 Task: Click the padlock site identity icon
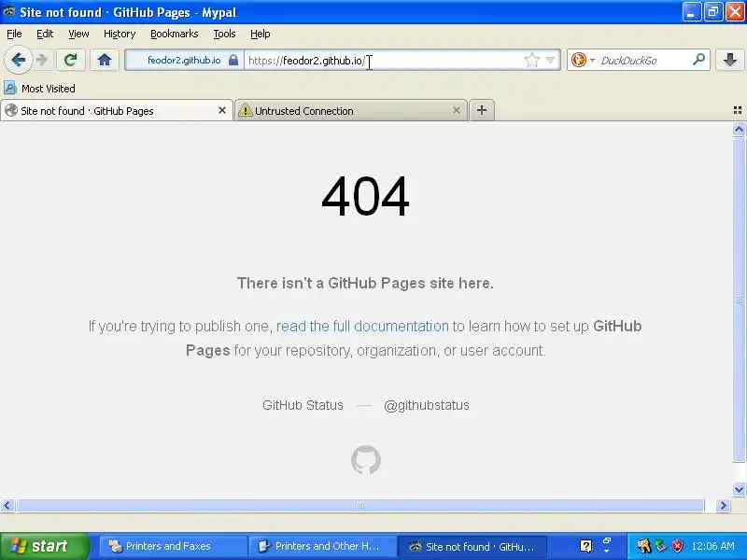tap(233, 60)
